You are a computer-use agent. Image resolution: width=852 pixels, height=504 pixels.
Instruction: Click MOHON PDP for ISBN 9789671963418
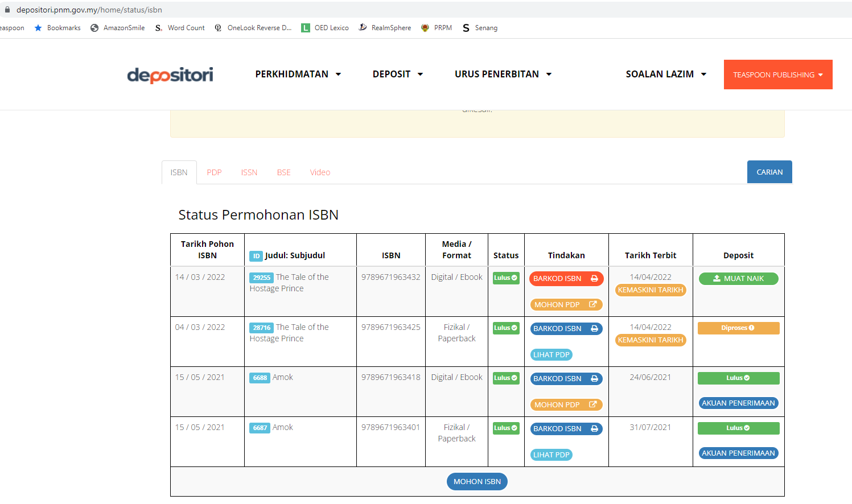pyautogui.click(x=566, y=405)
